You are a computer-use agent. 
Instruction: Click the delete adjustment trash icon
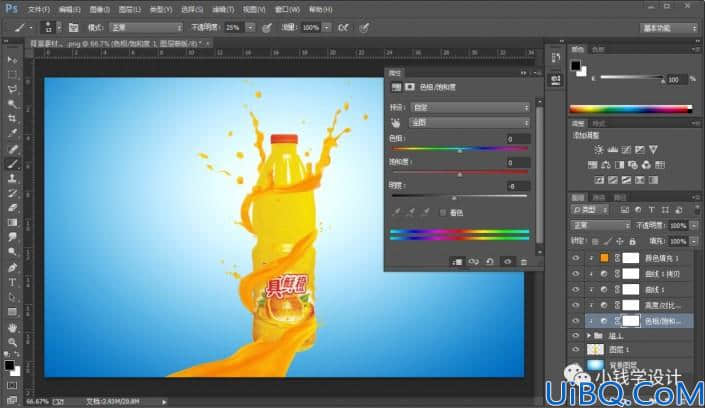point(524,262)
